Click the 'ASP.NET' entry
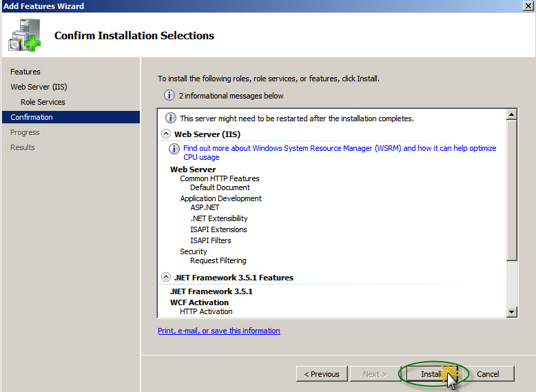 pos(205,207)
